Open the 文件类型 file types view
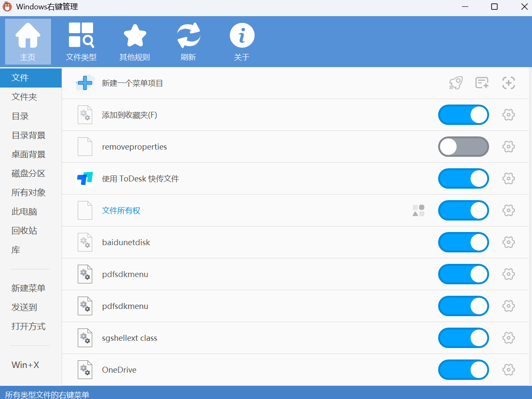Image resolution: width=532 pixels, height=399 pixels. (x=81, y=42)
